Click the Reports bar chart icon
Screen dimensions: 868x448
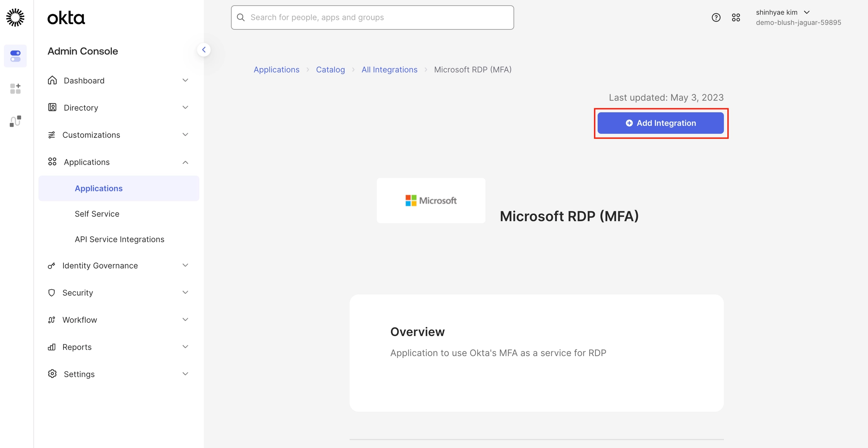52,347
